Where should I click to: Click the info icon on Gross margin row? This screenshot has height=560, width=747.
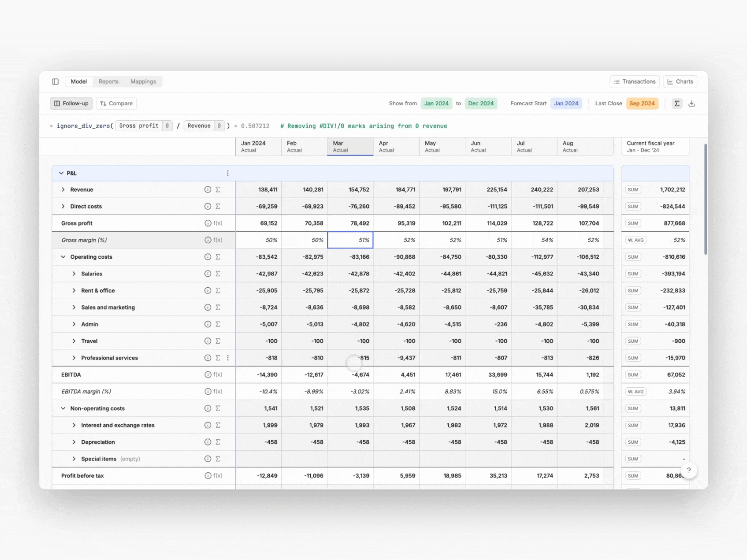[x=208, y=240]
